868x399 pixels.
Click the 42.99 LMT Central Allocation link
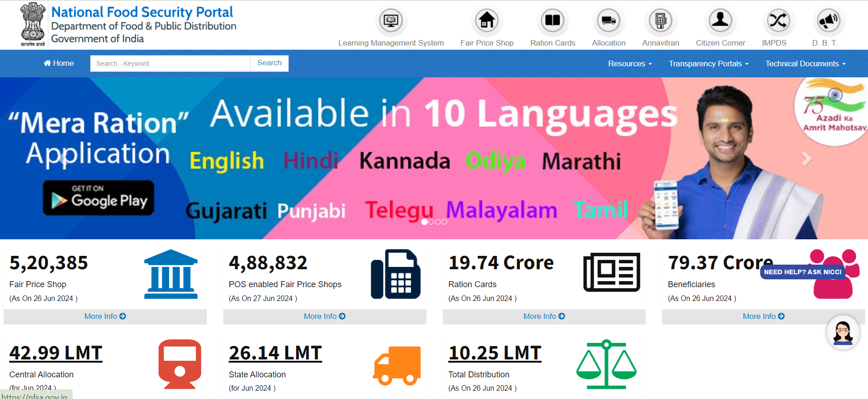56,353
